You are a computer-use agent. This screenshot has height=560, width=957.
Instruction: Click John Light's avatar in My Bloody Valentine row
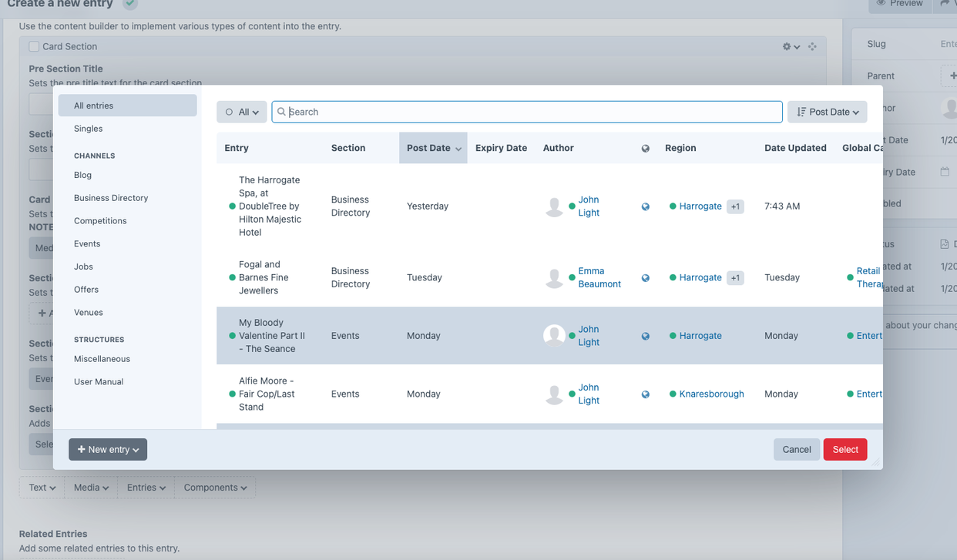[x=554, y=336]
